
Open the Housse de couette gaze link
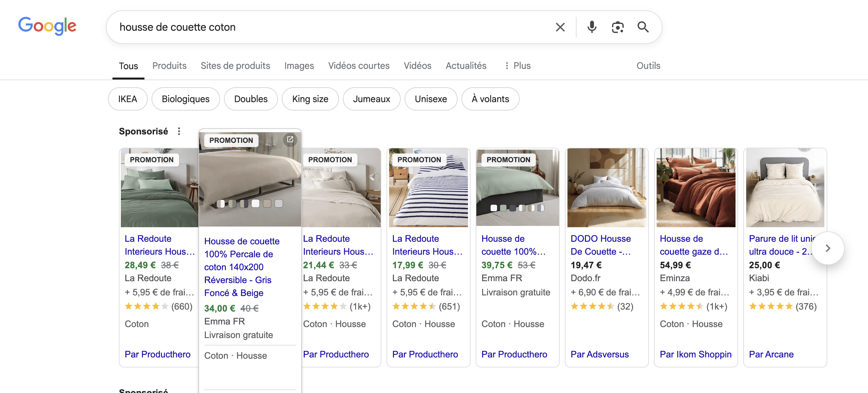[693, 245]
